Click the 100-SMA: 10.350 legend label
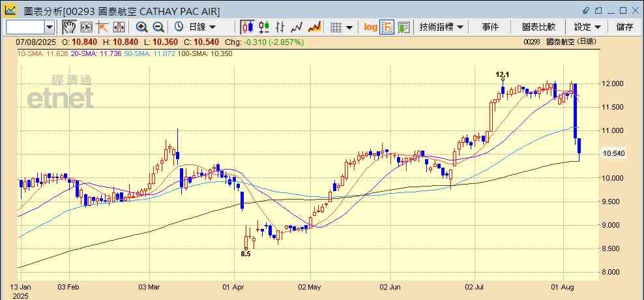 205,53
